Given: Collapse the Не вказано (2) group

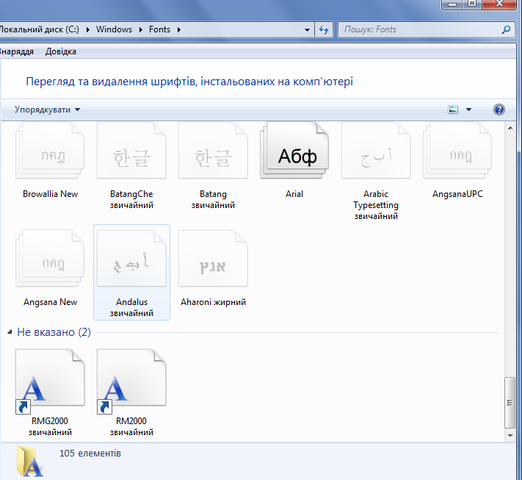Looking at the screenshot, I should coord(10,332).
